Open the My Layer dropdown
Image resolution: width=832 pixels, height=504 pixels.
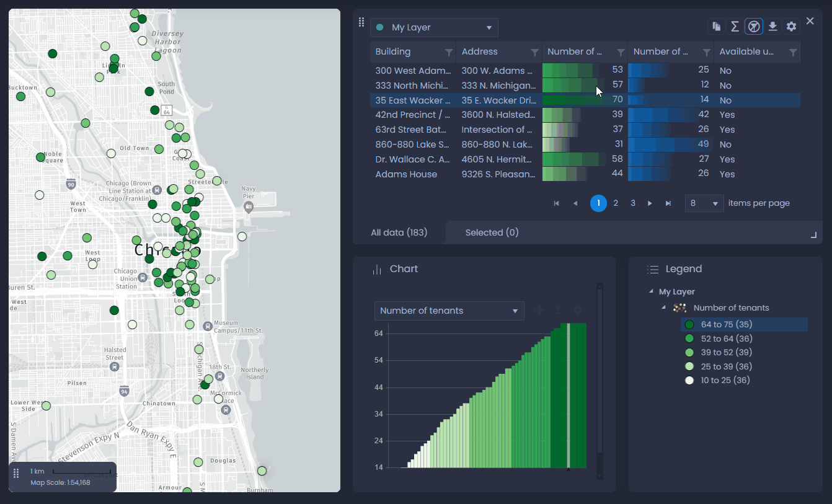click(434, 27)
